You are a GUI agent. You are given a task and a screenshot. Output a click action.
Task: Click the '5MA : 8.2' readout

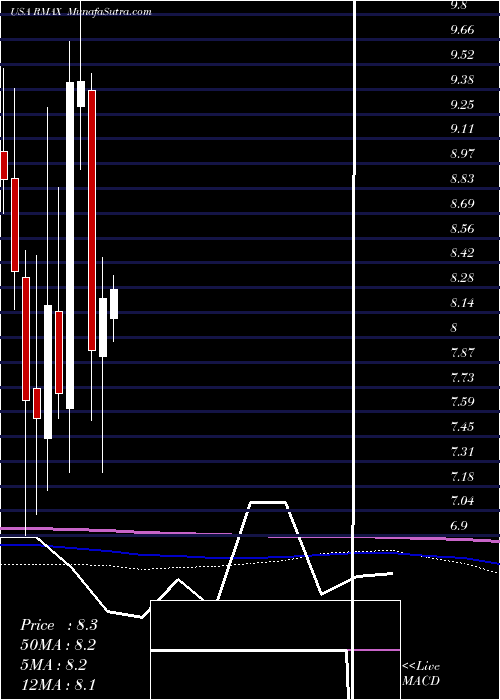tap(54, 665)
